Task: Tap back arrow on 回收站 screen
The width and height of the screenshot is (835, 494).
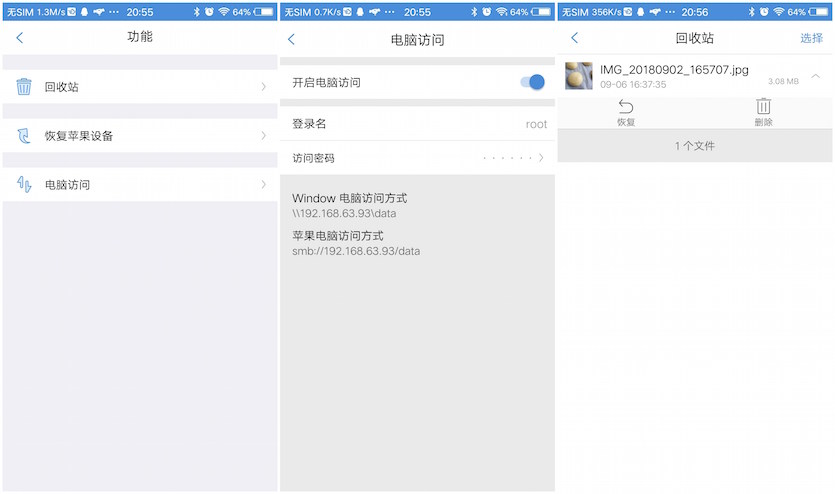Action: pyautogui.click(x=574, y=38)
